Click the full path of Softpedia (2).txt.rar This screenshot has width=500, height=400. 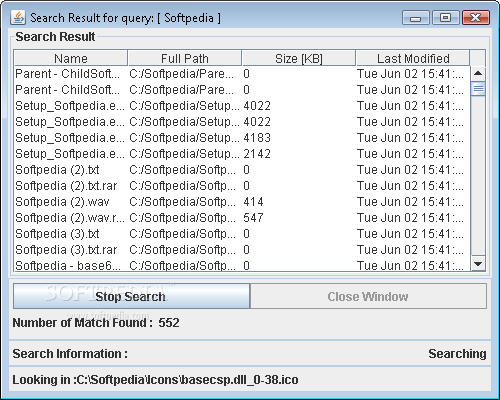click(183, 186)
